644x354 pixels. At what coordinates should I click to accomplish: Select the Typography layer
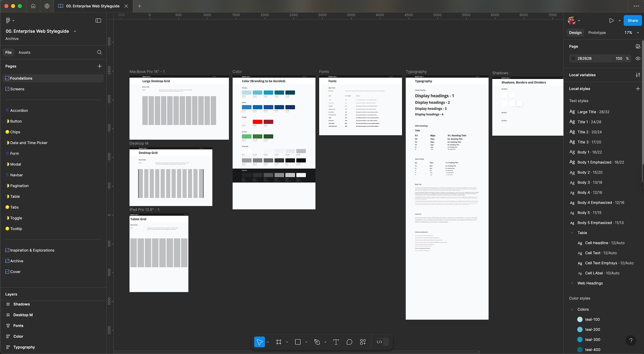point(24,347)
